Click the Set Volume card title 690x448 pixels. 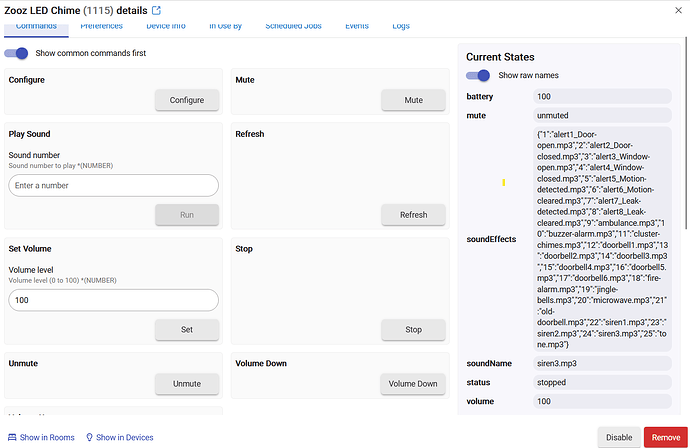point(30,249)
